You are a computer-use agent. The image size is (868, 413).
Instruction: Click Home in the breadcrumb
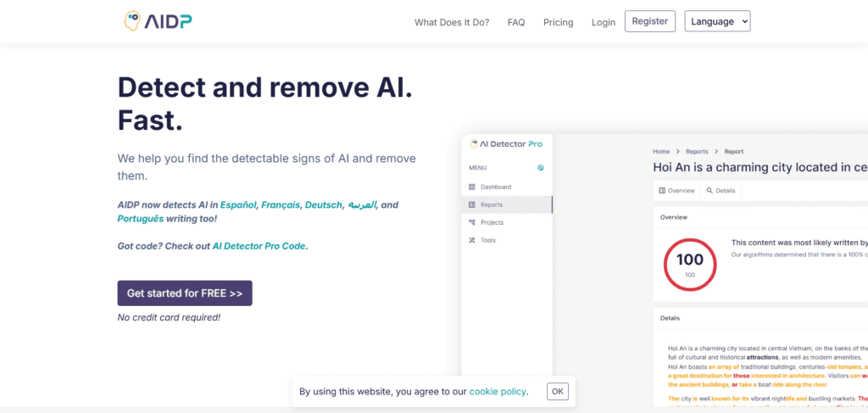pos(661,151)
